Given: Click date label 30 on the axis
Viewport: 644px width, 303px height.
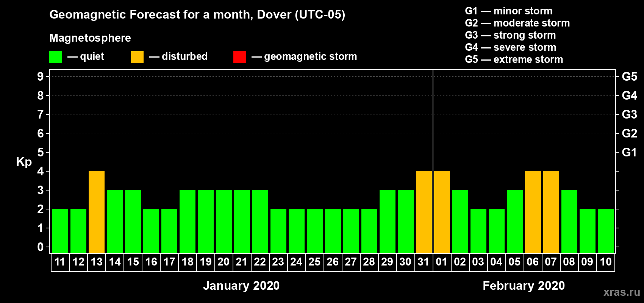Looking at the screenshot, I should pyautogui.click(x=406, y=262).
